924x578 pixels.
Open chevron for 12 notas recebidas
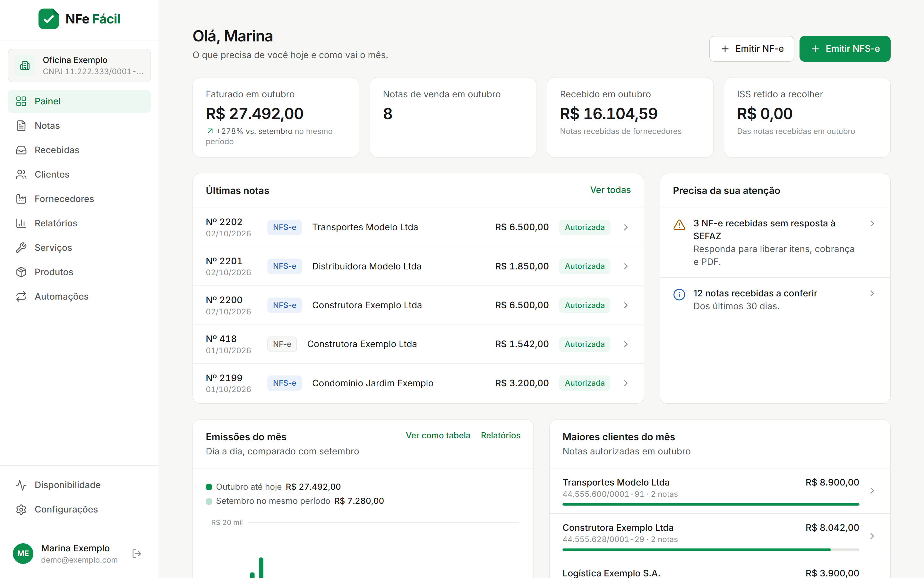point(872,293)
